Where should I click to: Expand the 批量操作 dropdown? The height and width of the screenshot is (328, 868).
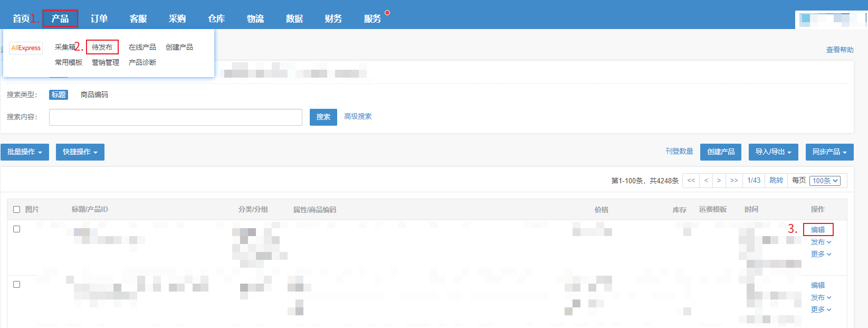[x=25, y=152]
